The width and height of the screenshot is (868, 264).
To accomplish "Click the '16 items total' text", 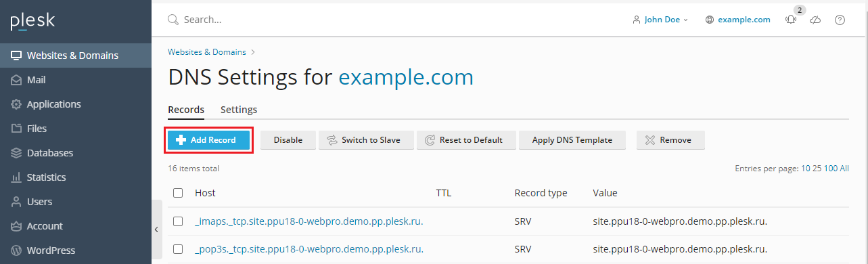I will 193,169.
